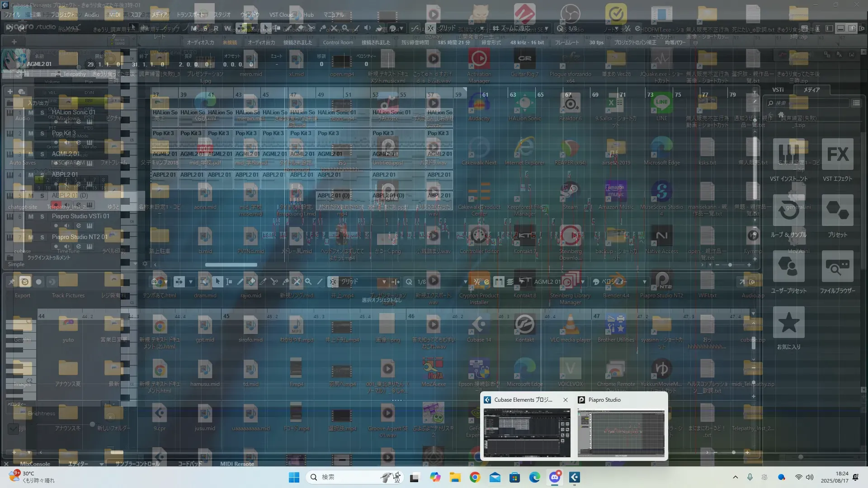Open the Loops & Samples tile
Viewport: 868px width, 488px height.
pos(788,211)
